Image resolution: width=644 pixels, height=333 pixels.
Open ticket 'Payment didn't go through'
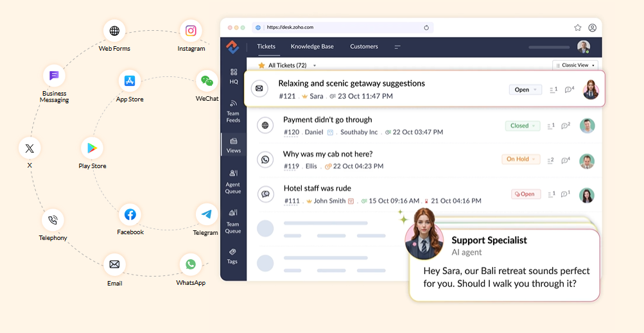[x=327, y=120]
